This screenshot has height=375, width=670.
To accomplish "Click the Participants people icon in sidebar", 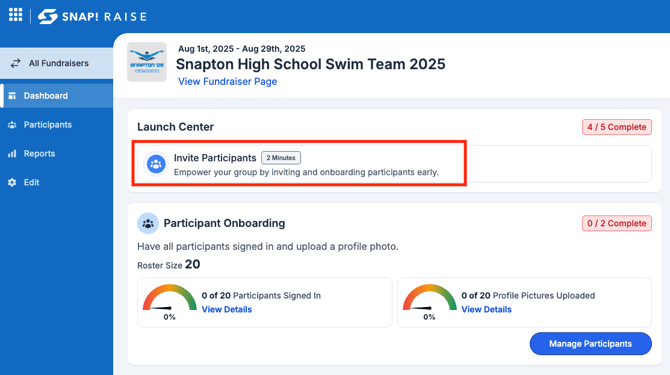I will click(x=12, y=125).
